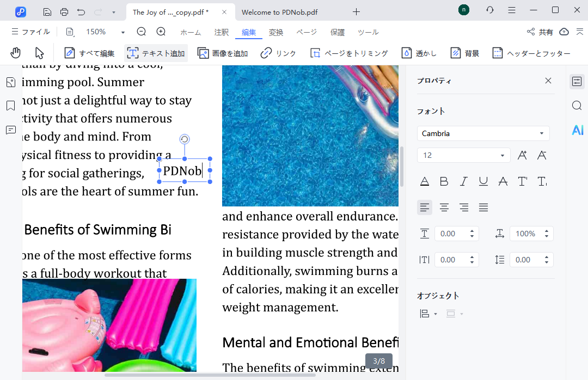Viewport: 588px width, 380px height.
Task: Click the すべて編集 edit all button
Action: click(x=90, y=53)
